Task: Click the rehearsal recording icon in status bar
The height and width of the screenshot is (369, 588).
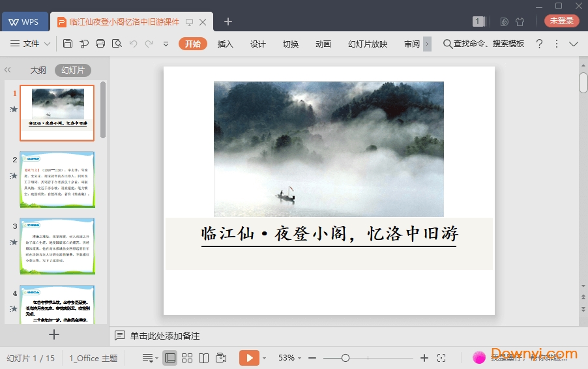Action: click(221, 358)
